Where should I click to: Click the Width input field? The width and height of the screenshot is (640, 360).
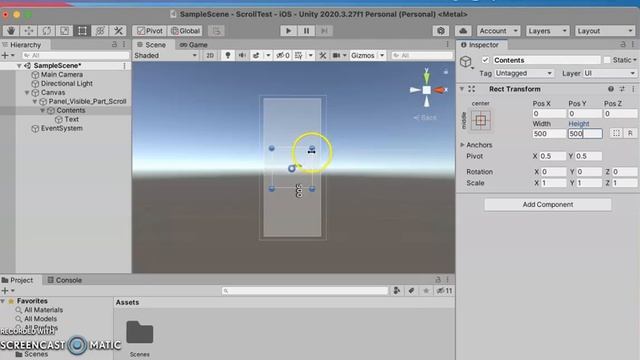(549, 134)
